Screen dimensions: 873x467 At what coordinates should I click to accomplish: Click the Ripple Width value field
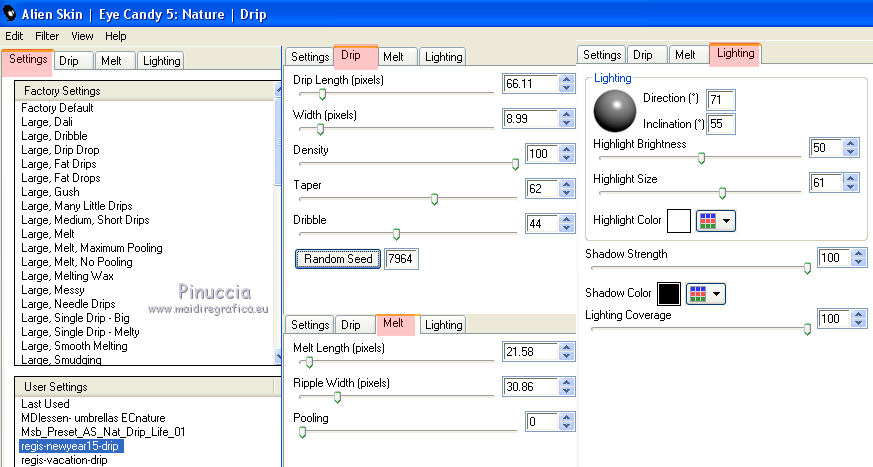(529, 387)
